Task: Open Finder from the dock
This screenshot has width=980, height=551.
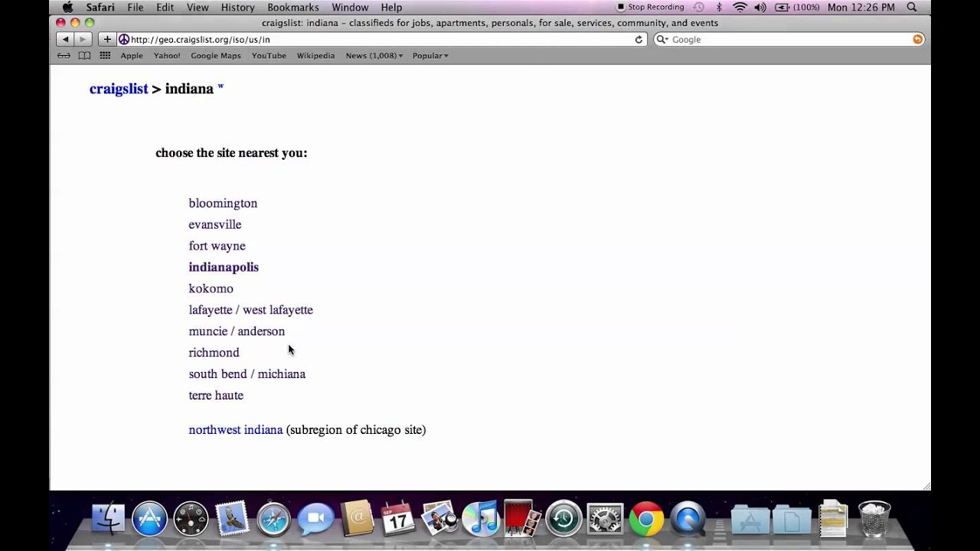Action: (108, 519)
